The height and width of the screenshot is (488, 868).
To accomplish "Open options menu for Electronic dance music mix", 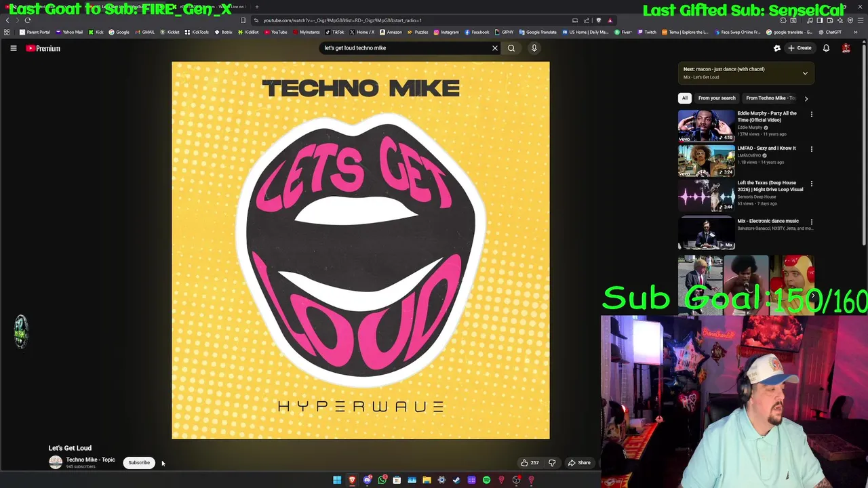I will (x=811, y=222).
